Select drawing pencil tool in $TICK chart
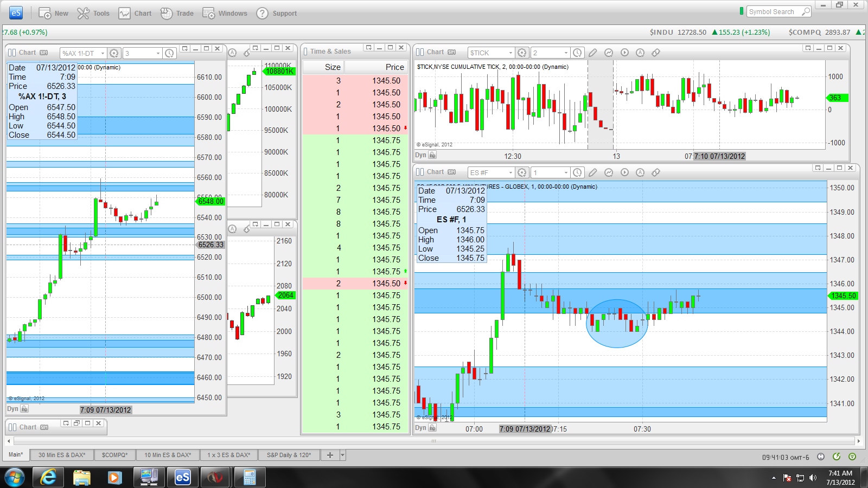This screenshot has width=868, height=488. click(x=593, y=53)
